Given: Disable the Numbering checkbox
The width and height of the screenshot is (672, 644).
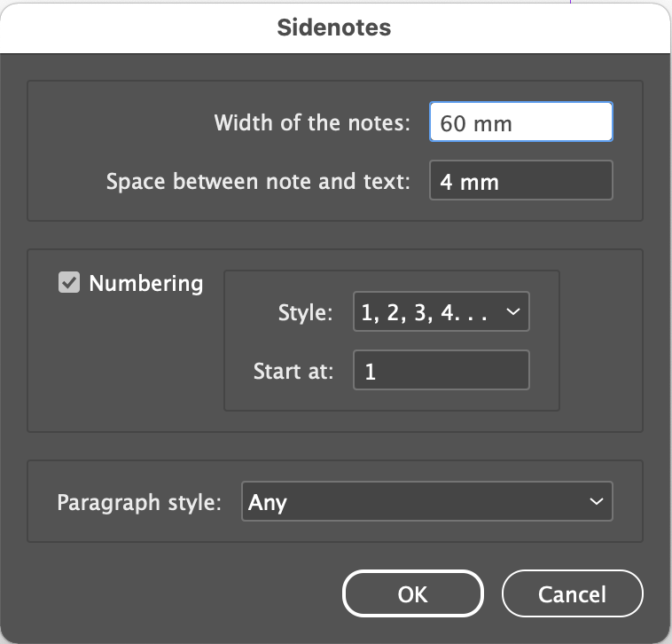Looking at the screenshot, I should [x=69, y=283].
